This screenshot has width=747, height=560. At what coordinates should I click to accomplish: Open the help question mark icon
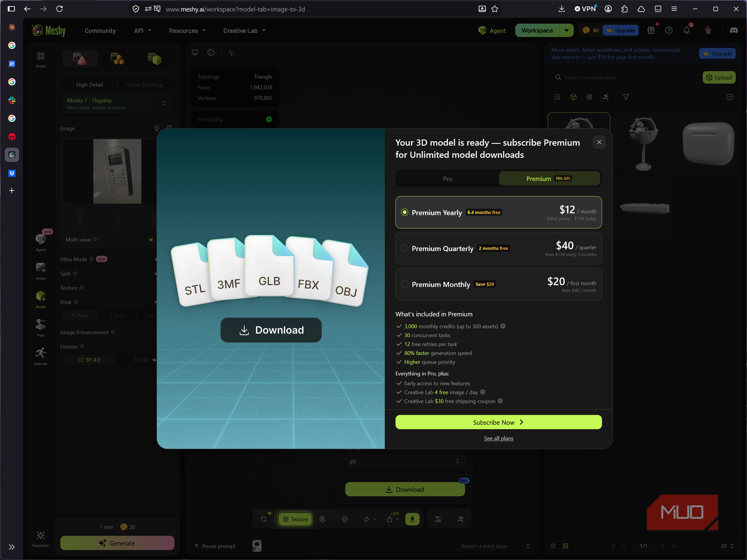point(669,30)
